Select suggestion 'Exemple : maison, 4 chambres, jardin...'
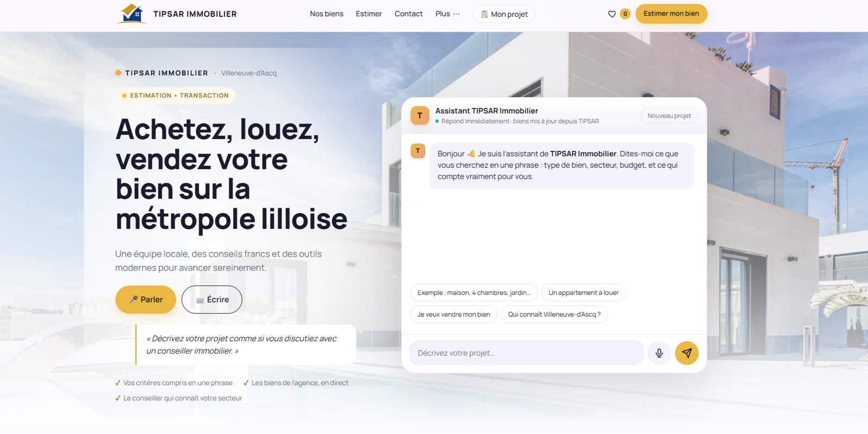 pos(474,292)
